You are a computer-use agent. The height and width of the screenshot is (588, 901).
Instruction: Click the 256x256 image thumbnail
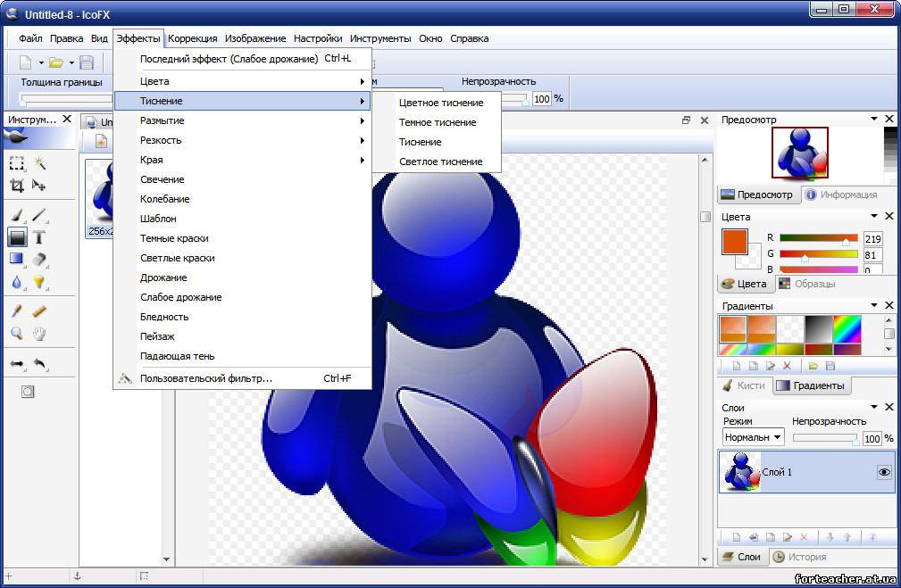[x=99, y=198]
